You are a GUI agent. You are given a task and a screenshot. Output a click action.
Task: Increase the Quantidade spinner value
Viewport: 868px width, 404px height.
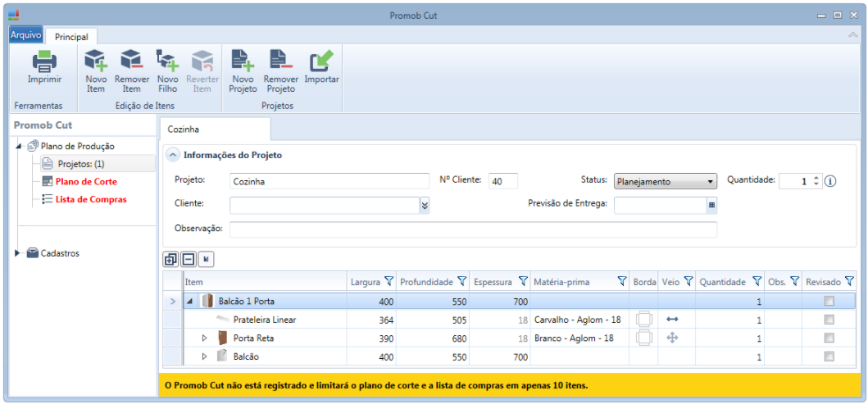(816, 178)
